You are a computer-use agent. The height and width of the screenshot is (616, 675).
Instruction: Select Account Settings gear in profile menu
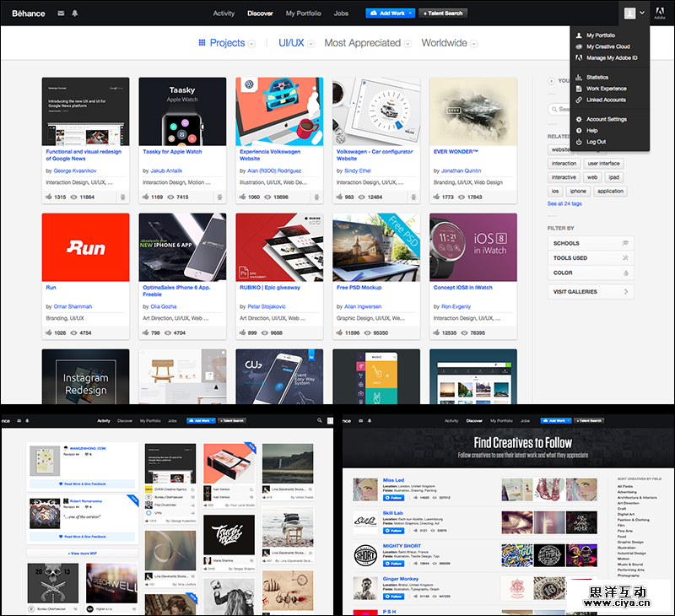[x=606, y=119]
